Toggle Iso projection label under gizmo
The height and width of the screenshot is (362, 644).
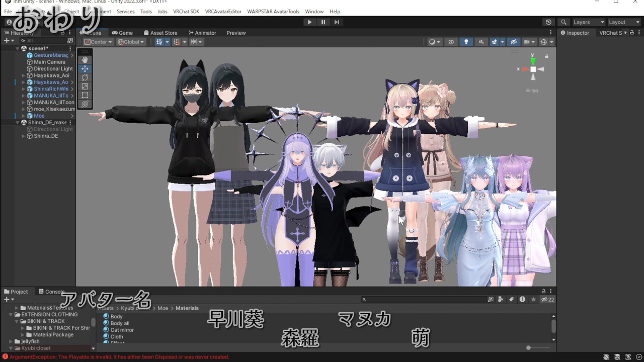532,90
